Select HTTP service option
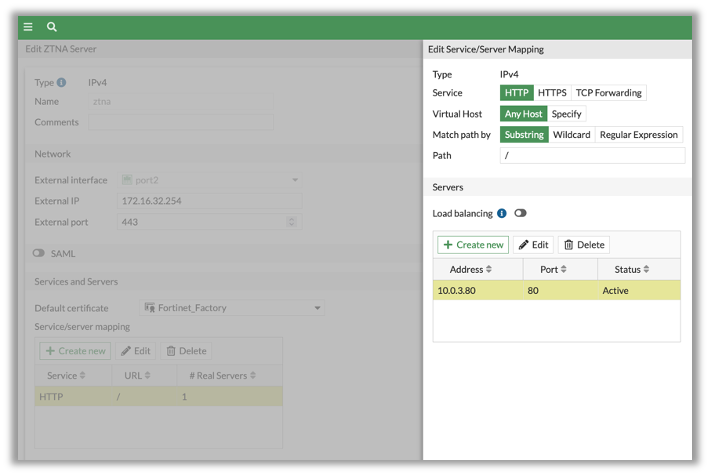This screenshot has width=710, height=476. point(517,93)
